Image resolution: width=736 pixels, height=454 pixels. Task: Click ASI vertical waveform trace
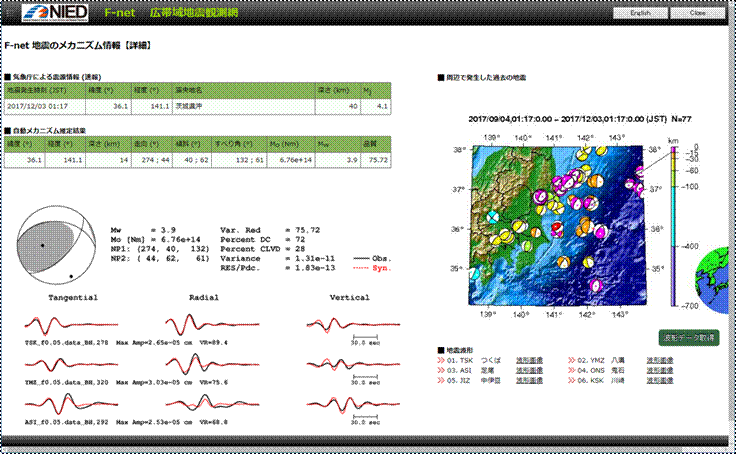coord(353,404)
